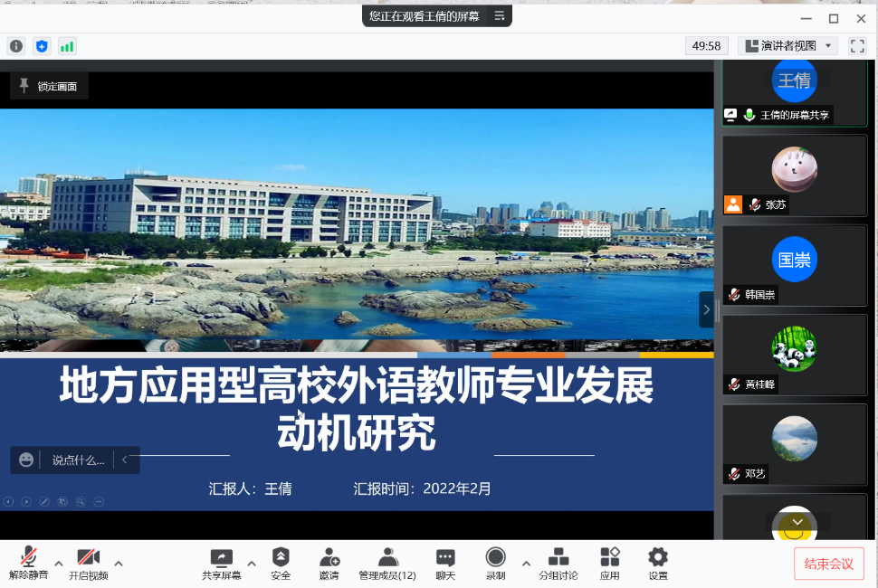Open menu beside 您正在观看王倩的屏幕 banner

tap(499, 16)
